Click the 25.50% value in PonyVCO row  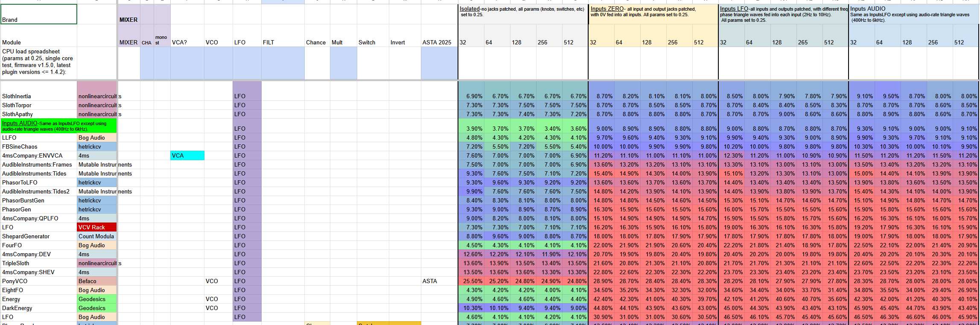(471, 281)
